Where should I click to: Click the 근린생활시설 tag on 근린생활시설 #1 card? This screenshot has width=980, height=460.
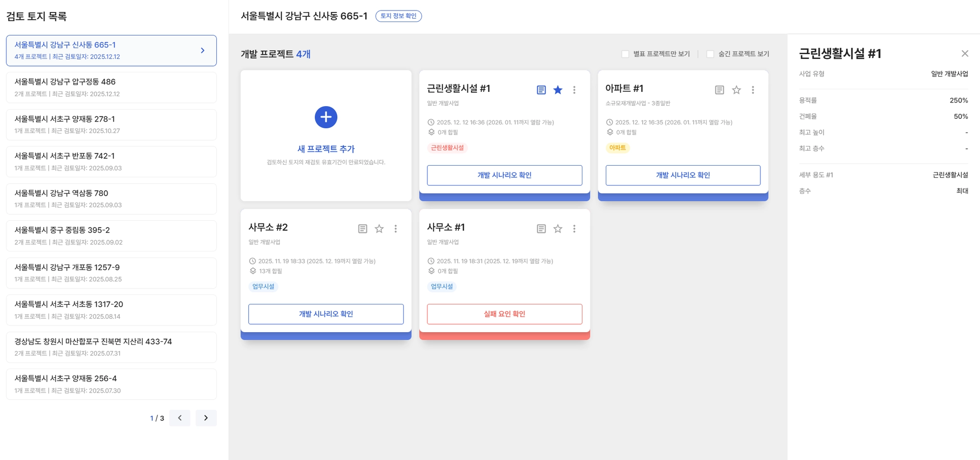pyautogui.click(x=447, y=148)
